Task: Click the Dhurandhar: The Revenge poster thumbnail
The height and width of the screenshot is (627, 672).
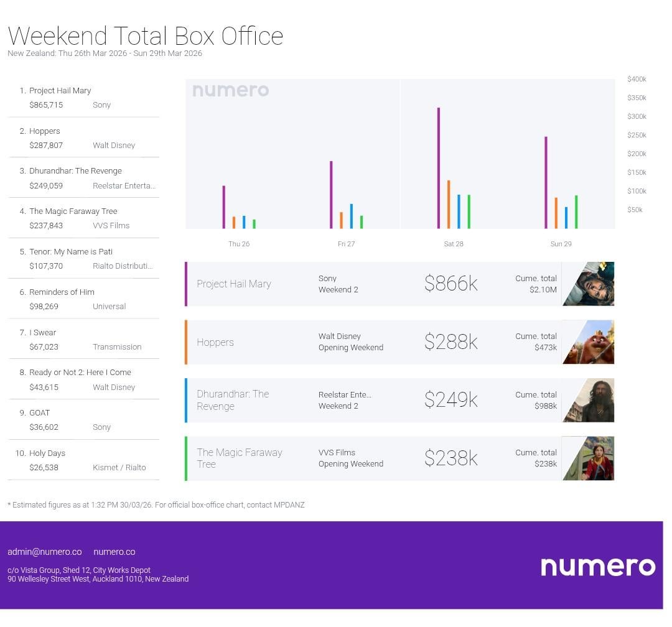Action: [x=588, y=400]
